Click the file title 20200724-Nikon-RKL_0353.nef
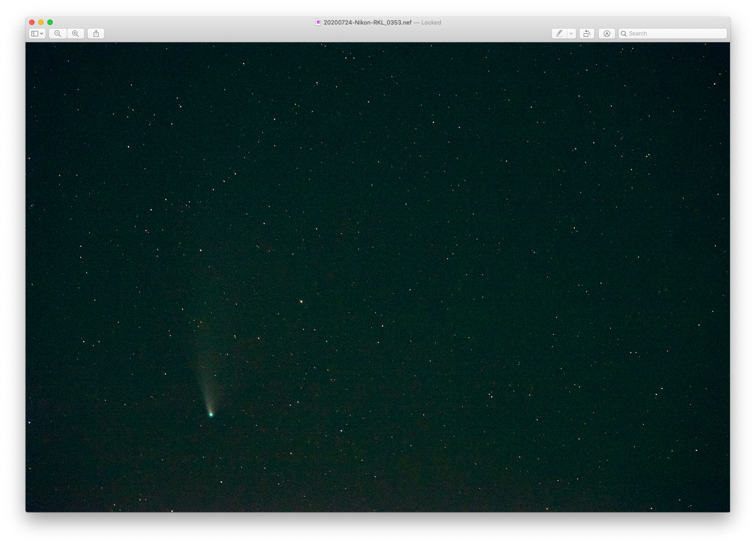Screen dimensions: 756x546 click(367, 22)
